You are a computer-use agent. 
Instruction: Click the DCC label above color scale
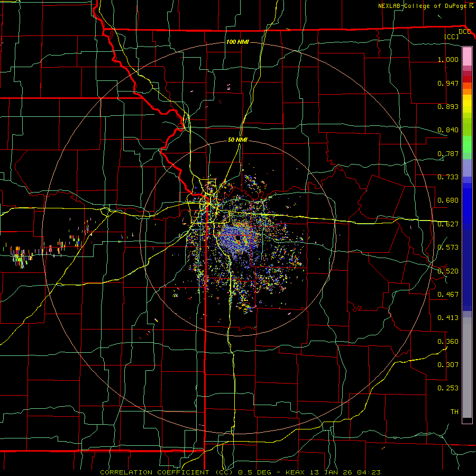(464, 32)
